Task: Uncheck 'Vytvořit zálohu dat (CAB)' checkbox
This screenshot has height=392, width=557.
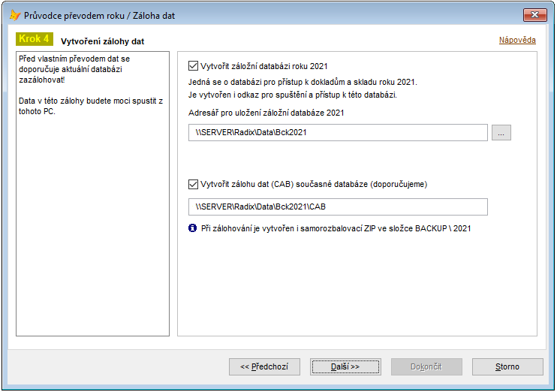Action: [194, 183]
